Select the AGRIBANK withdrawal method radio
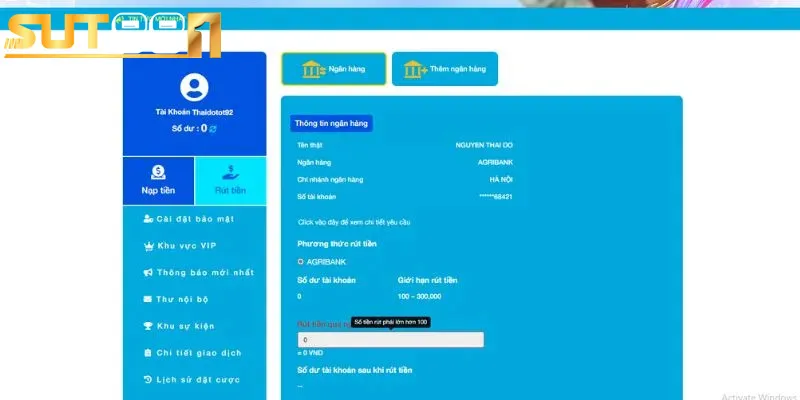Screen dimensions: 800x400 click(301, 261)
